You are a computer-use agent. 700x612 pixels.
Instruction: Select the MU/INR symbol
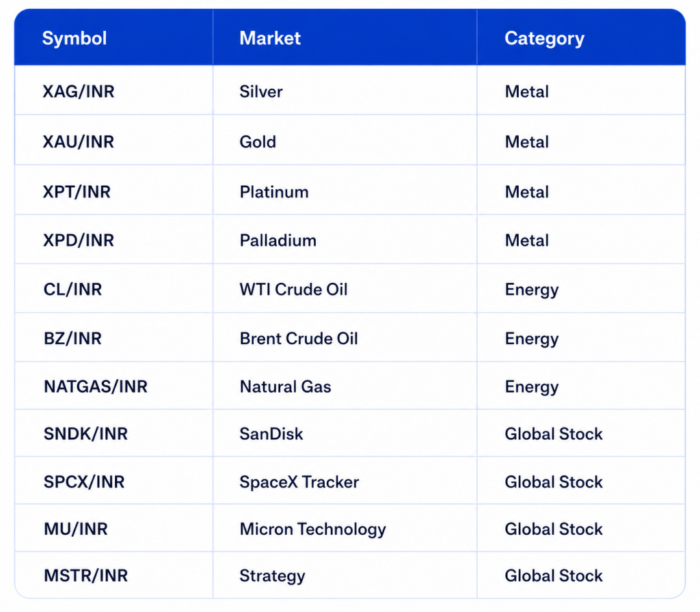(x=75, y=529)
